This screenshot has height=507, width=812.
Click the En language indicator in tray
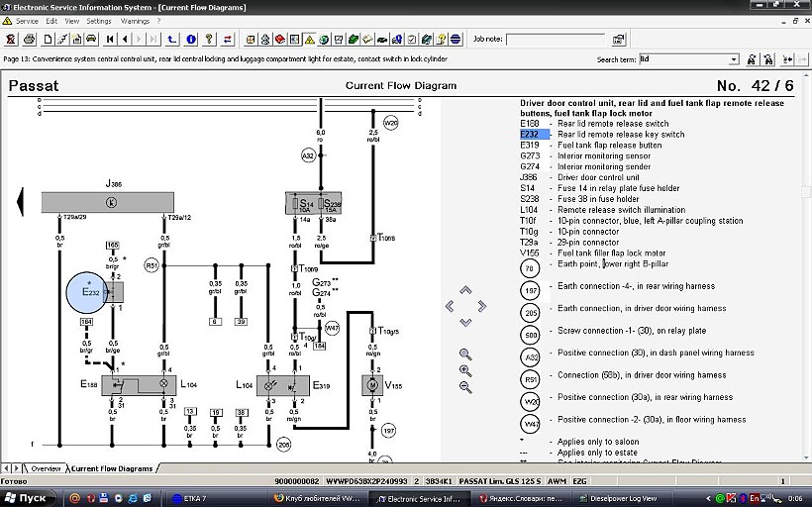pyautogui.click(x=755, y=499)
